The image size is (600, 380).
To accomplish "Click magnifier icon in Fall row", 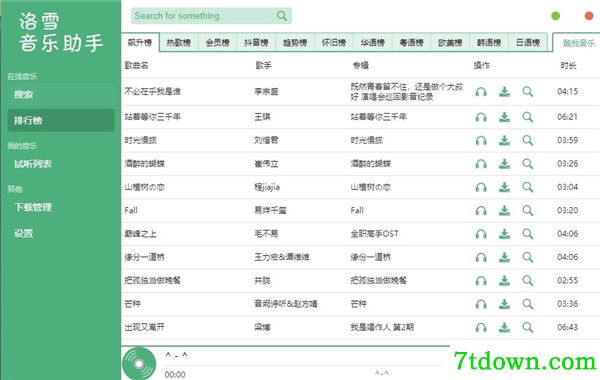I will (528, 210).
